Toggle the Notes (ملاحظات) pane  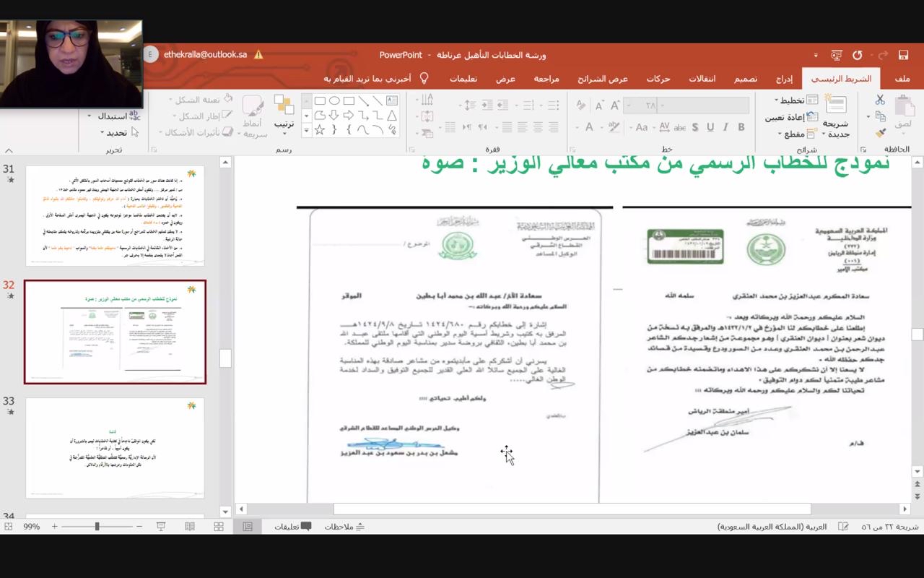click(344, 527)
